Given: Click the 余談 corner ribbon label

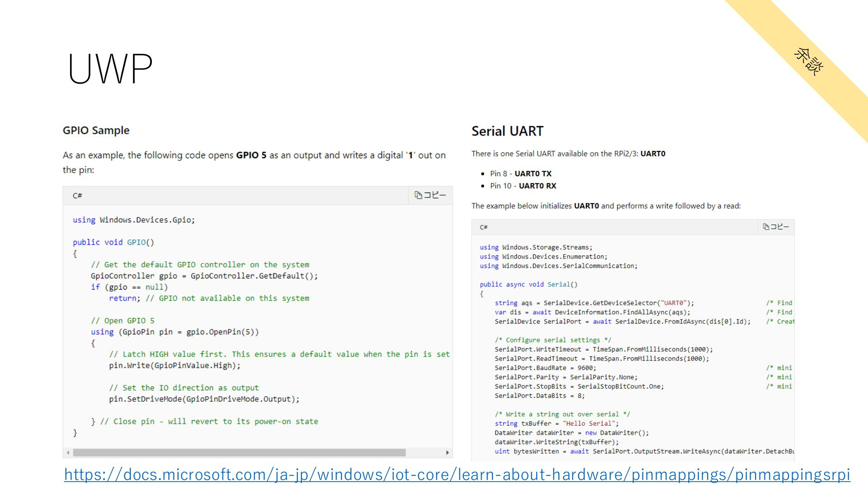Looking at the screenshot, I should (x=808, y=62).
